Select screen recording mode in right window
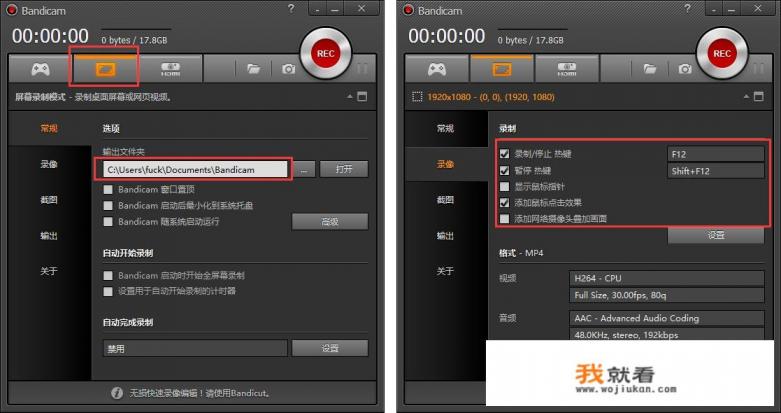Image resolution: width=781 pixels, height=413 pixels. (501, 69)
